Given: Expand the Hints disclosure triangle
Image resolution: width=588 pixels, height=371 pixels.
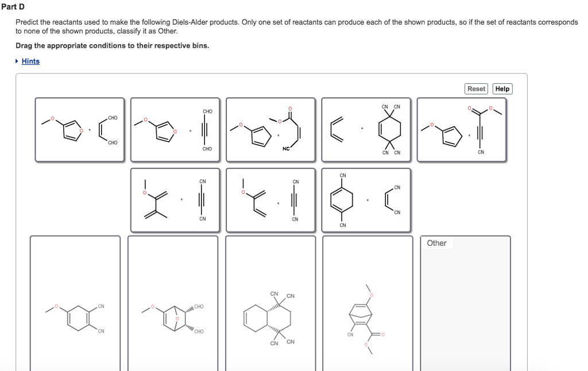Looking at the screenshot, I should pyautogui.click(x=16, y=61).
